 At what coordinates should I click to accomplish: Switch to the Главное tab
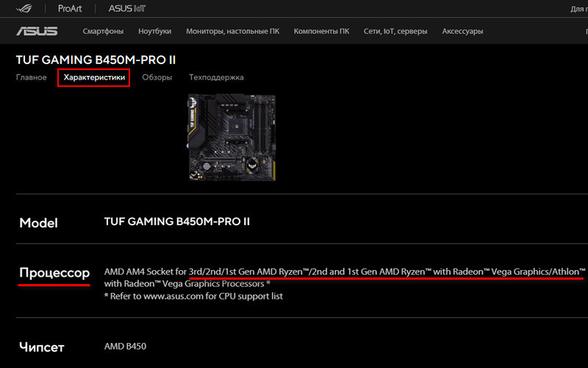tap(32, 77)
